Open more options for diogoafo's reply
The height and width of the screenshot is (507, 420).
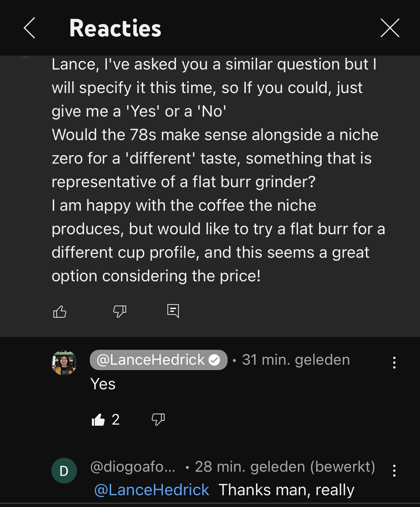click(394, 471)
